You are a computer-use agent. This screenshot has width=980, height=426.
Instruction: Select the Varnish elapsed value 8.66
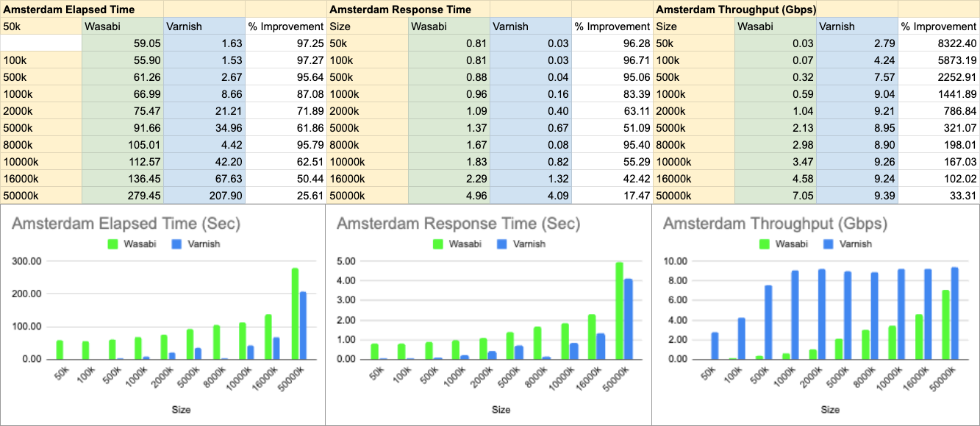point(204,93)
